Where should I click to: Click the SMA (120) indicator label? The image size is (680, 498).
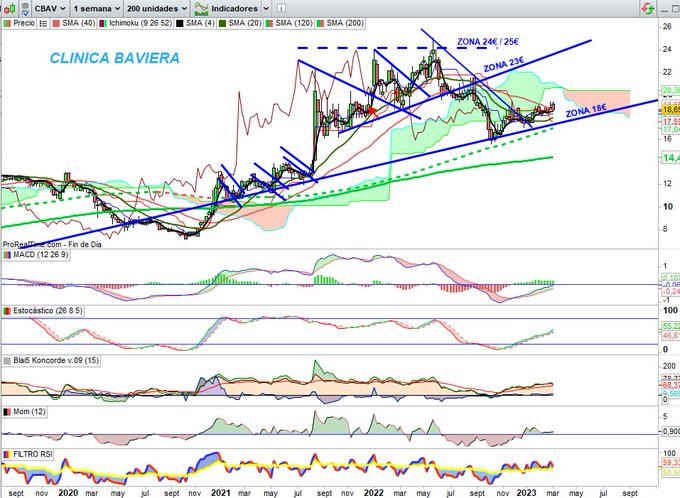pos(294,23)
